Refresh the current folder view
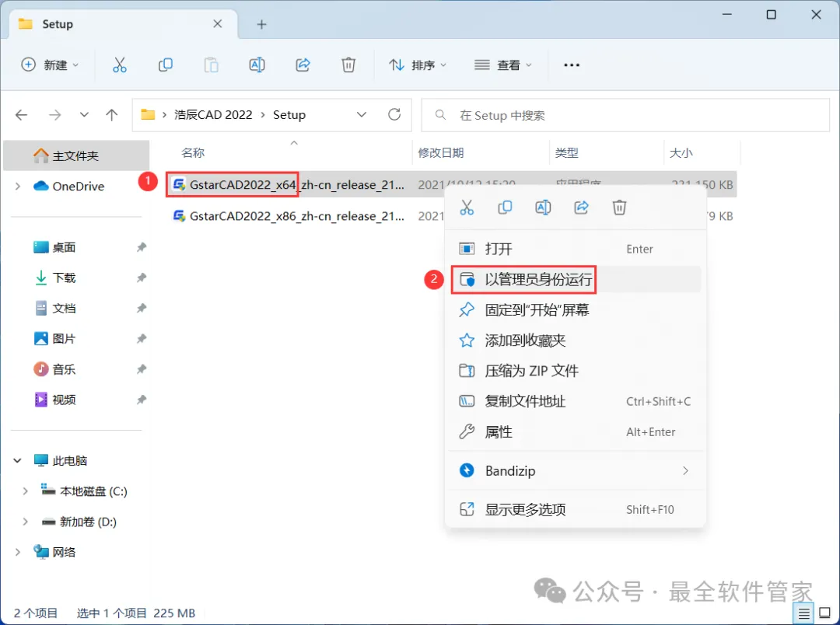 [x=394, y=114]
